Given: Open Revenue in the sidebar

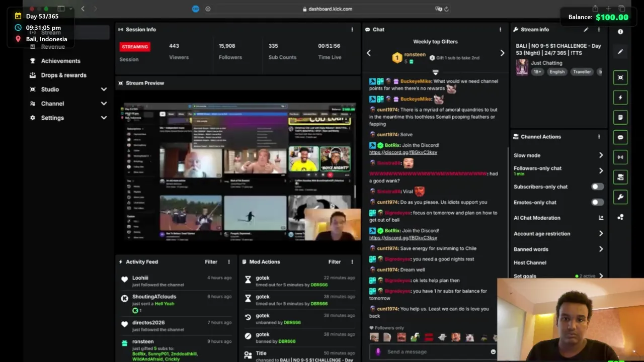Looking at the screenshot, I should coord(53,47).
